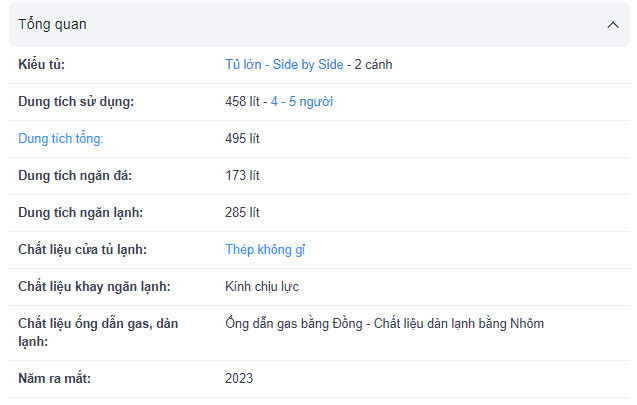Screen dimensions: 637x405
Task: Click the Dung tích tổng link
Action: click(60, 139)
